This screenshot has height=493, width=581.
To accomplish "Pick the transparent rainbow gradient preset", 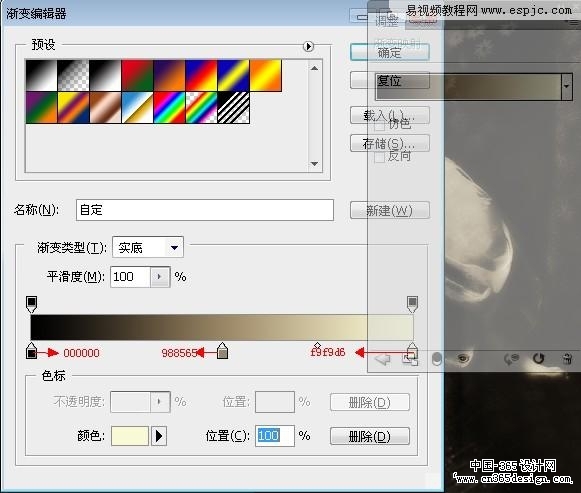I will pos(201,107).
